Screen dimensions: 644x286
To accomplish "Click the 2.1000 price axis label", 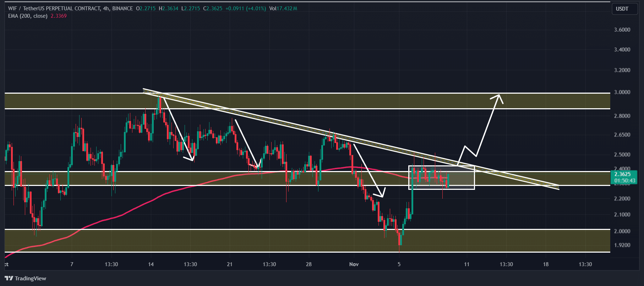I will [x=622, y=215].
